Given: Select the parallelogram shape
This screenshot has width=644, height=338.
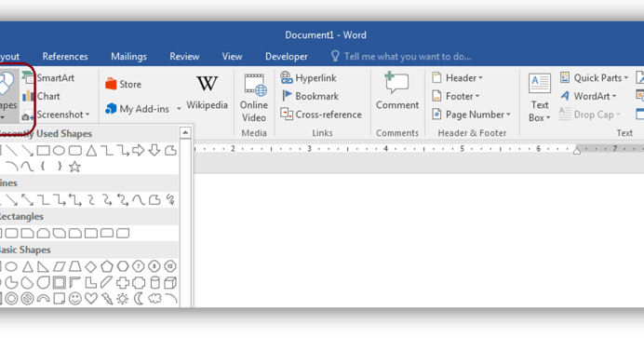Looking at the screenshot, I should [x=60, y=266].
